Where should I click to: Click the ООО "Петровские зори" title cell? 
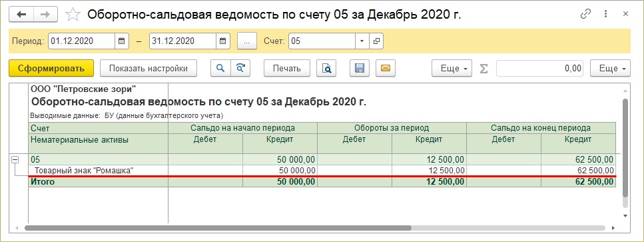(84, 89)
